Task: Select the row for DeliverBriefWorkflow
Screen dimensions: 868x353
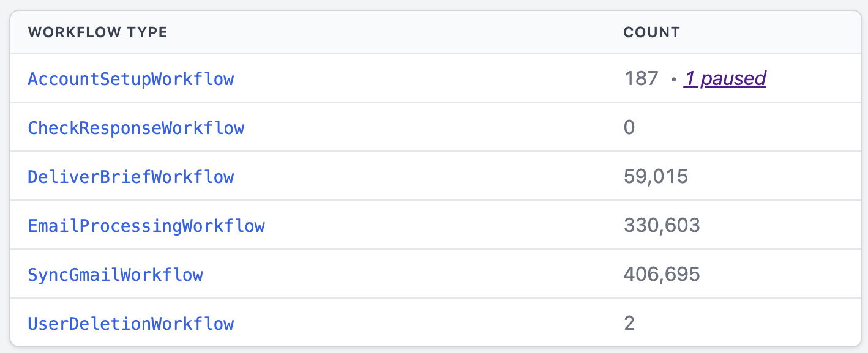Action: point(428,176)
